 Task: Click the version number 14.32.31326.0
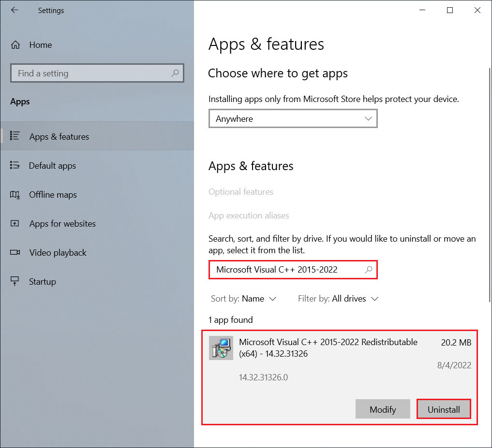[x=263, y=377]
